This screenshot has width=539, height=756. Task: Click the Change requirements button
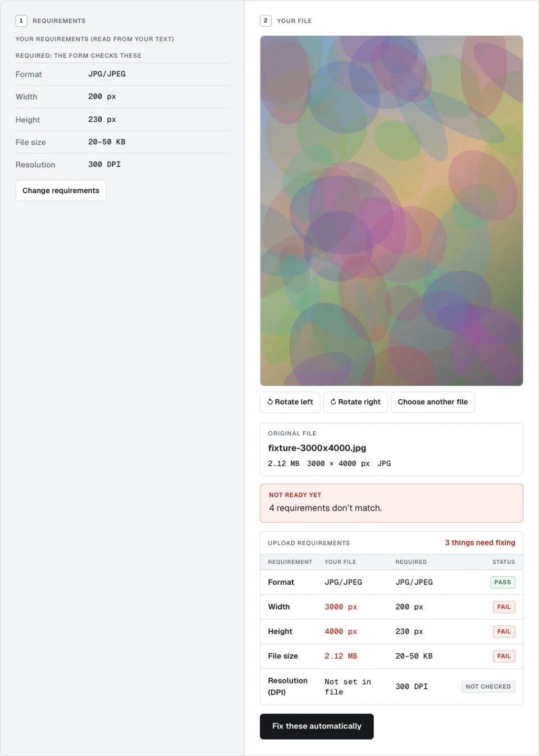(x=61, y=190)
